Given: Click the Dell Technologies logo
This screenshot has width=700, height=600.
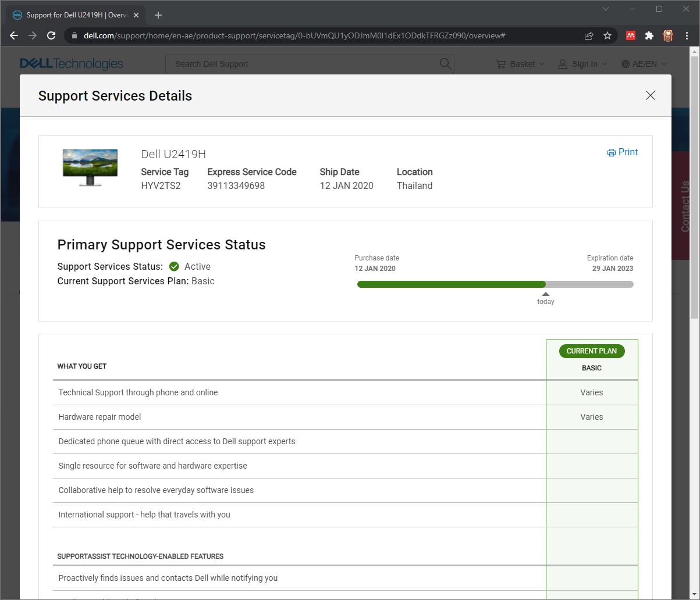Looking at the screenshot, I should [72, 64].
